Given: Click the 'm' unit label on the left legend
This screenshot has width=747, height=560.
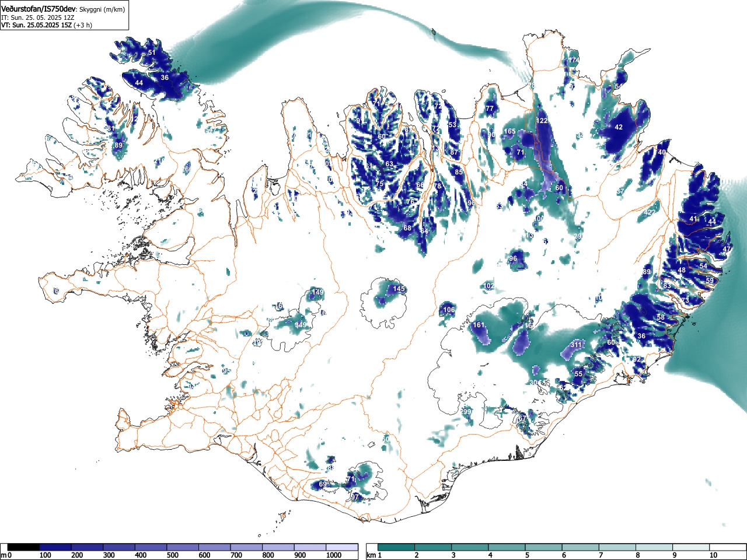Looking at the screenshot, I should pyautogui.click(x=4, y=555).
